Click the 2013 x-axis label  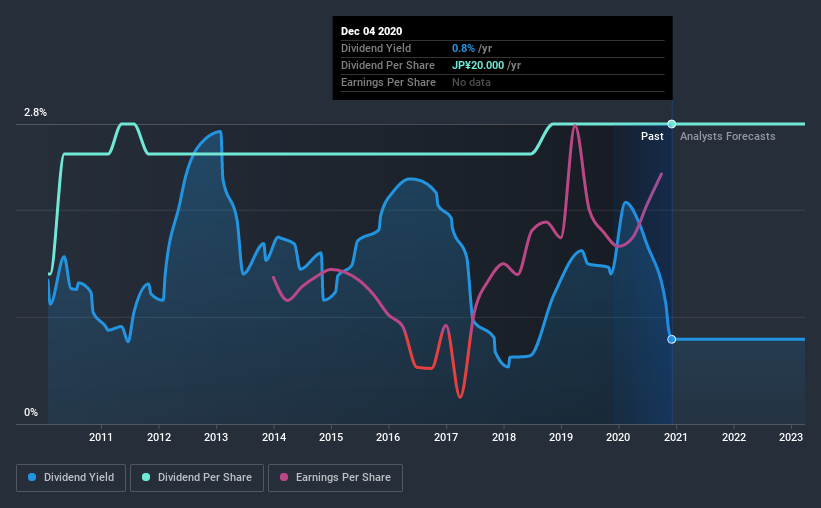216,437
